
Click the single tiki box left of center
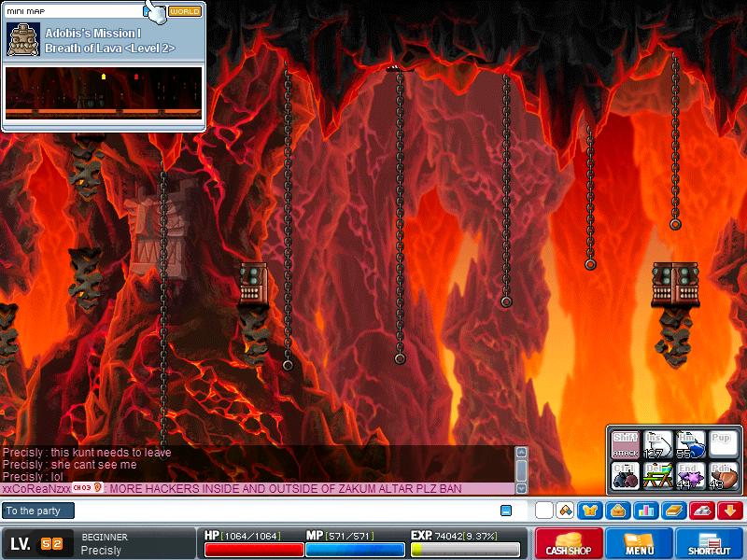coord(254,284)
